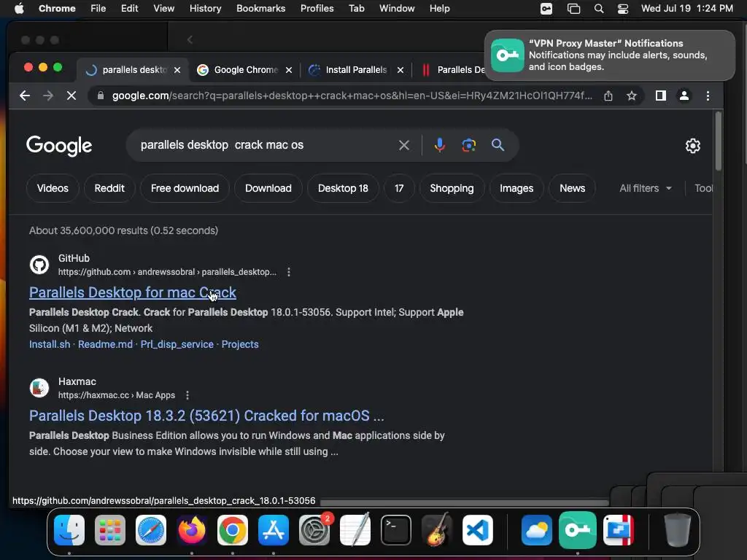Image resolution: width=747 pixels, height=560 pixels.
Task: Open App Store from the Dock
Action: (x=274, y=529)
